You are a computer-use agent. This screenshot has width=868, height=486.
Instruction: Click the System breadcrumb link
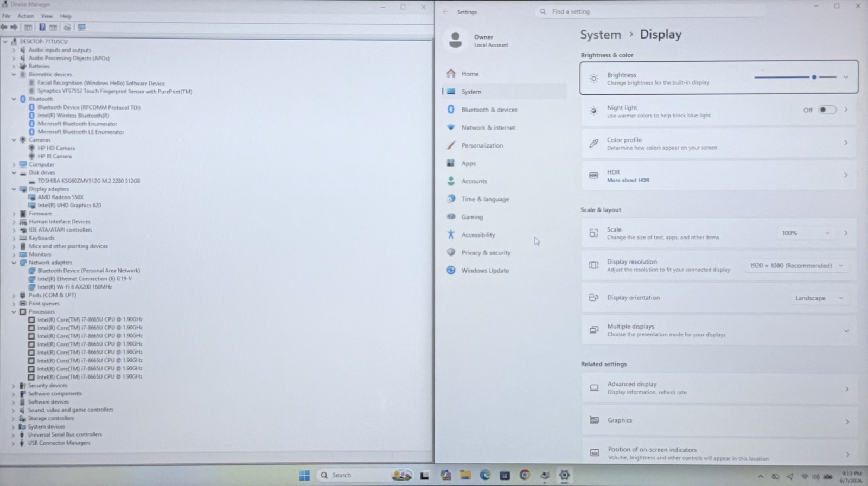[600, 35]
